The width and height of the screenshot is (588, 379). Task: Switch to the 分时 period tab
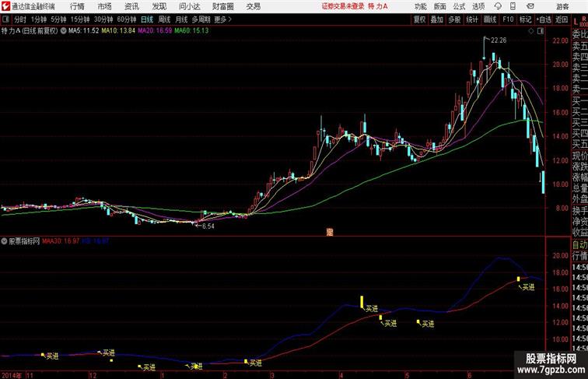click(20, 19)
